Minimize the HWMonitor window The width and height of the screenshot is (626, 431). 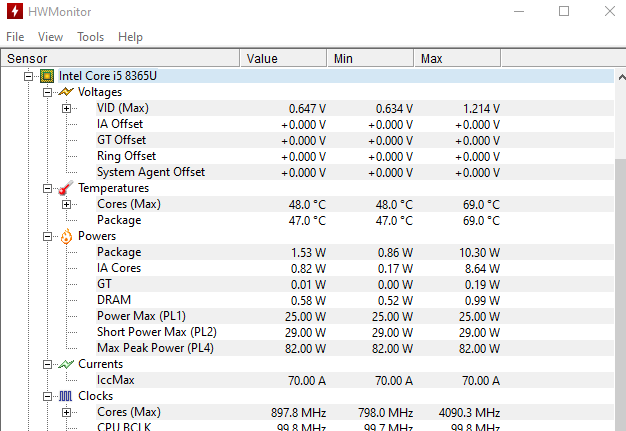click(519, 11)
